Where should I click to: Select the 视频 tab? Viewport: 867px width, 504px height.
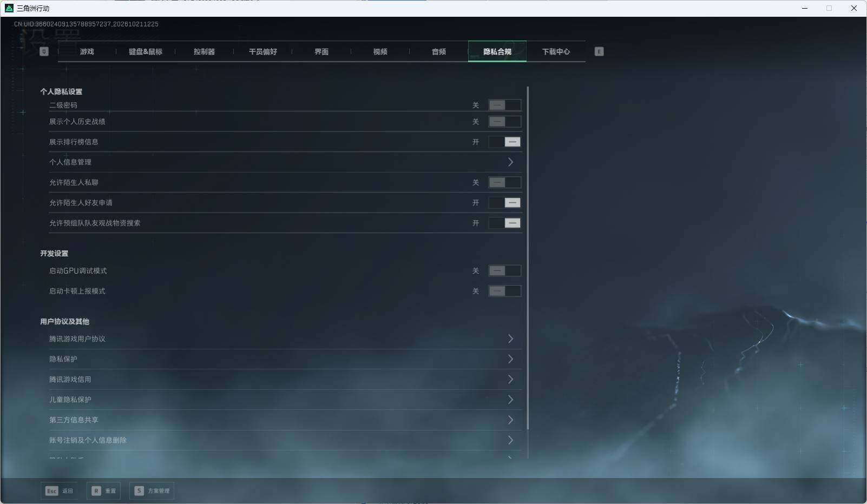(380, 51)
